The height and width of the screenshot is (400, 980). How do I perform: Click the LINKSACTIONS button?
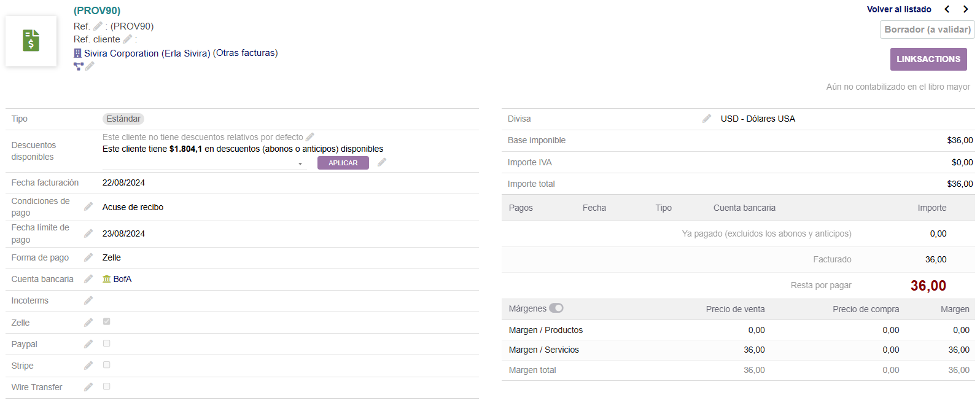(x=928, y=59)
